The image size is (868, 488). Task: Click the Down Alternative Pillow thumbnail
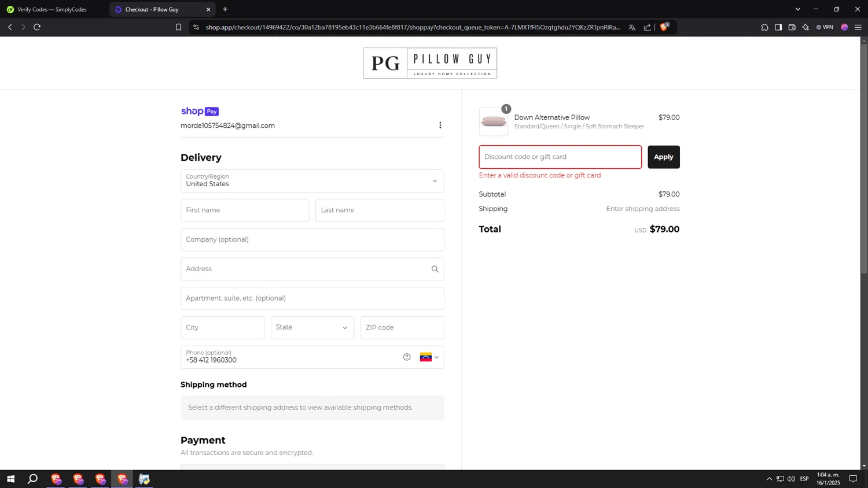(494, 121)
